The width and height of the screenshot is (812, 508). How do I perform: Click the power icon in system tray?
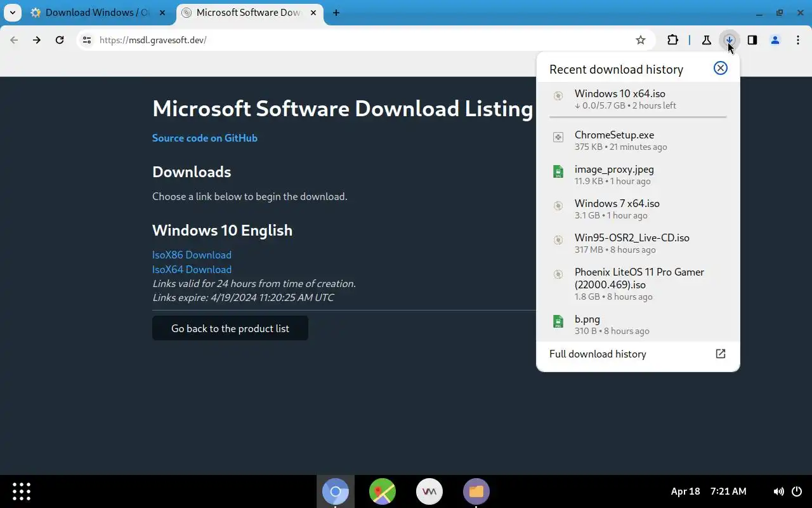click(797, 491)
